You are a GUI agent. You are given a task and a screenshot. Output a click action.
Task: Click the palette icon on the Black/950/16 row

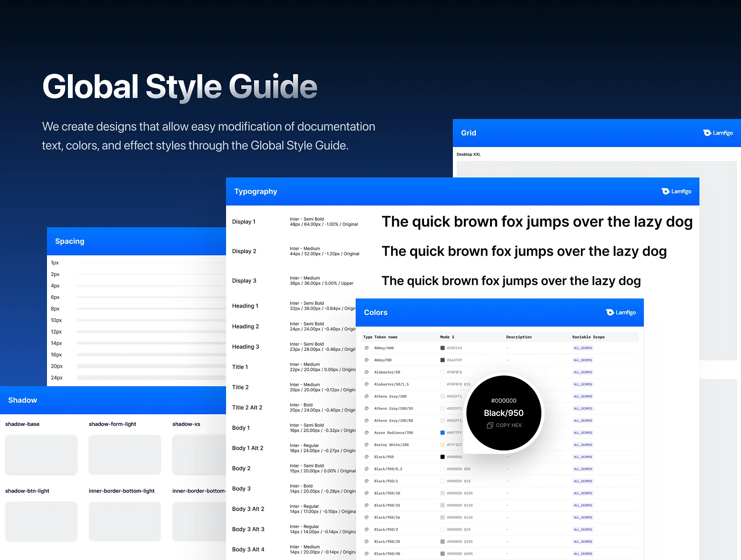pyautogui.click(x=366, y=518)
